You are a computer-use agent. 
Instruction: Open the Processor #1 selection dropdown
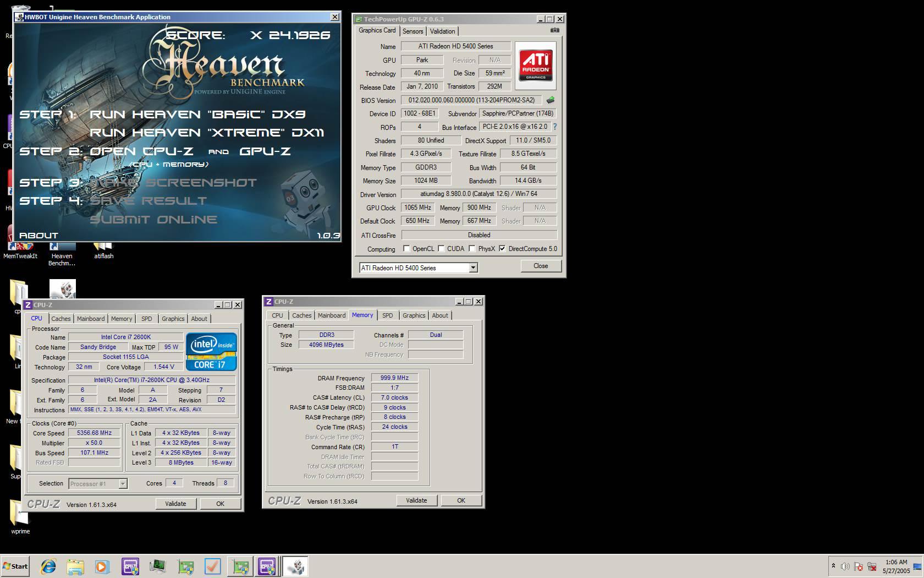[x=123, y=484]
